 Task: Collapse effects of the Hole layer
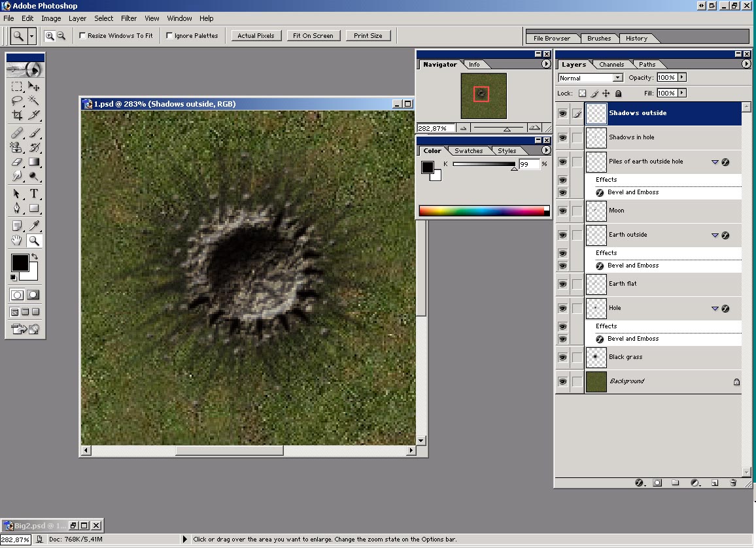(715, 309)
